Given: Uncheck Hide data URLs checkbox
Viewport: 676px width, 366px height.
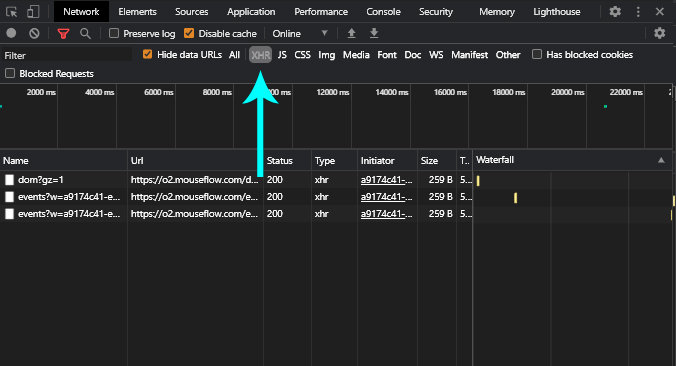Looking at the screenshot, I should point(147,54).
